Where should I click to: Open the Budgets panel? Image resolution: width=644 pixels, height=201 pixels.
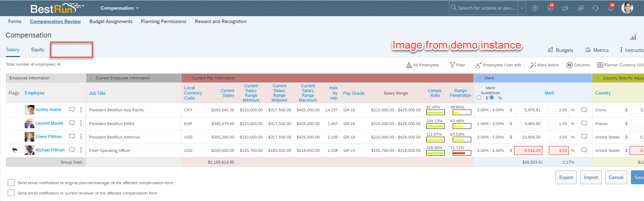click(561, 50)
